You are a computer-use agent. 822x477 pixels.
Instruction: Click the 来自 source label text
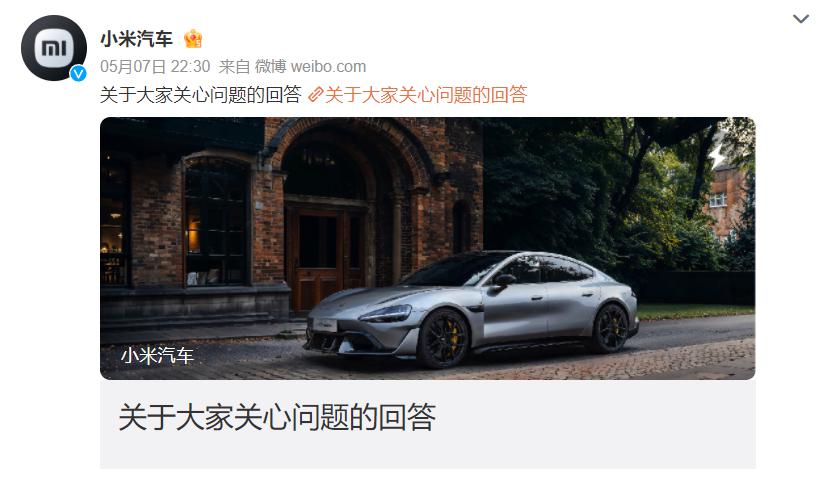tap(234, 67)
